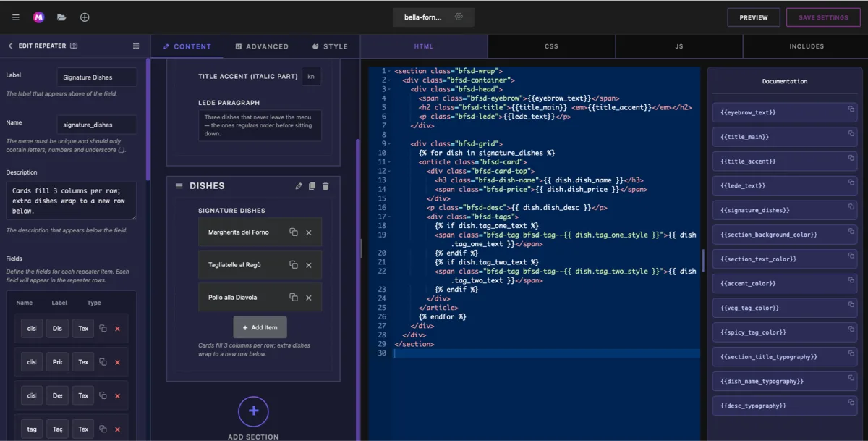Copy the {{section_background_color}} variable
Screen dimensions: 868x441
click(851, 231)
